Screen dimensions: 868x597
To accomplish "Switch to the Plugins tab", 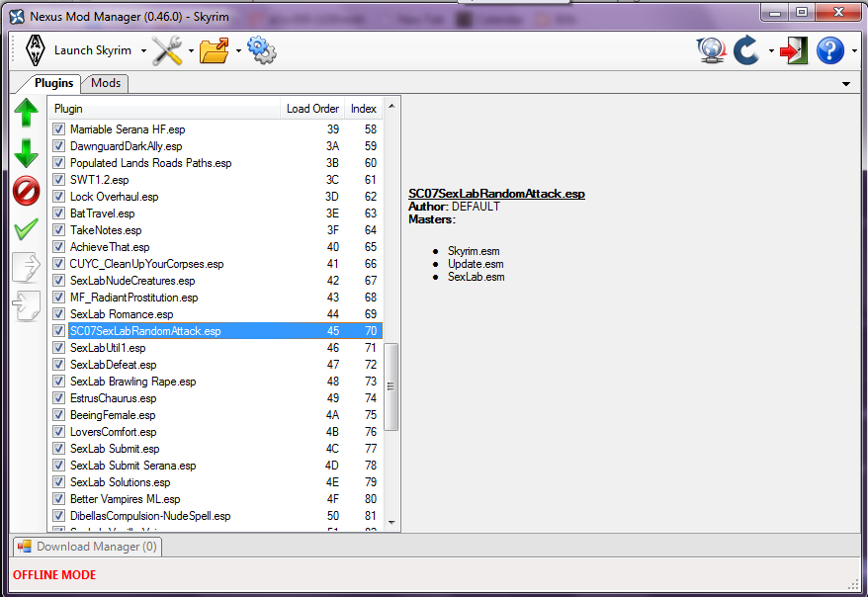I will pyautogui.click(x=53, y=83).
